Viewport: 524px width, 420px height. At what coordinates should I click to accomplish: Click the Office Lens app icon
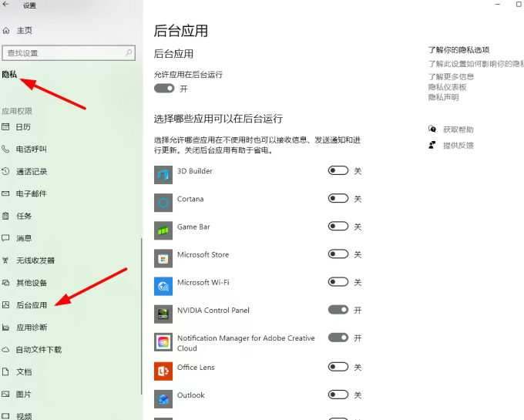pyautogui.click(x=163, y=371)
